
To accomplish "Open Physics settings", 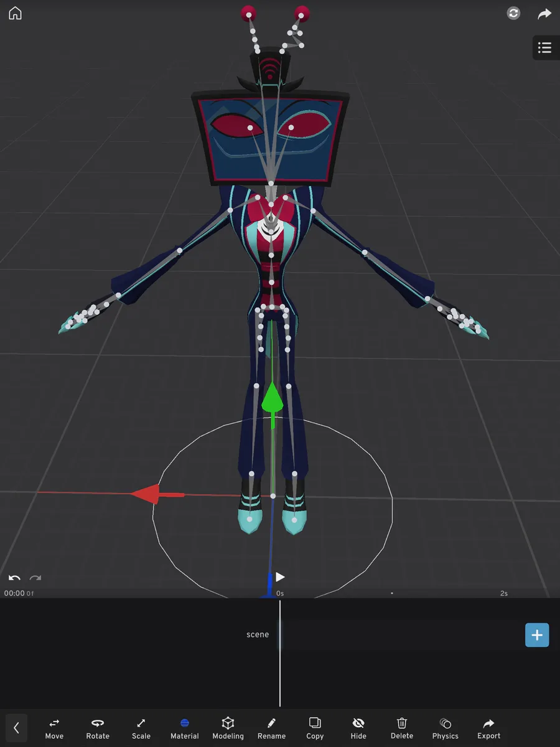I will [x=446, y=728].
